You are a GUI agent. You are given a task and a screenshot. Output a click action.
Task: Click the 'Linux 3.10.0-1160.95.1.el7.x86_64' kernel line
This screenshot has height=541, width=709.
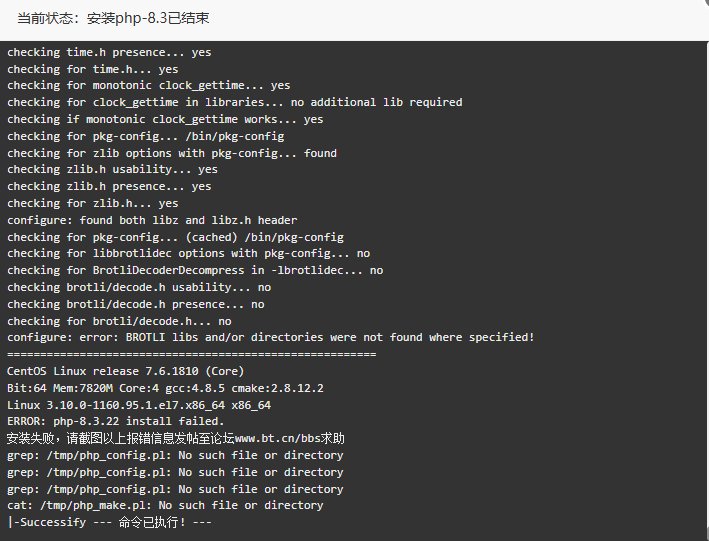tap(139, 405)
